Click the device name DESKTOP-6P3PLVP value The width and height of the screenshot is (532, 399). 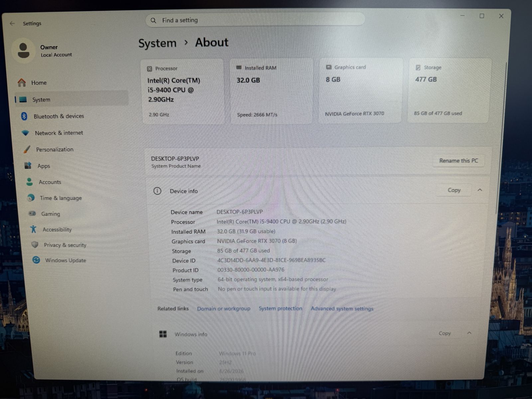point(239,212)
